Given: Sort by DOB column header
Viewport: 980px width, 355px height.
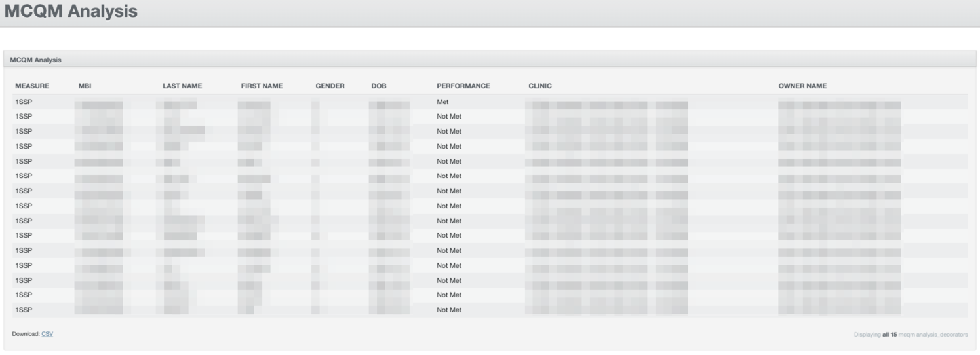Looking at the screenshot, I should (378, 86).
